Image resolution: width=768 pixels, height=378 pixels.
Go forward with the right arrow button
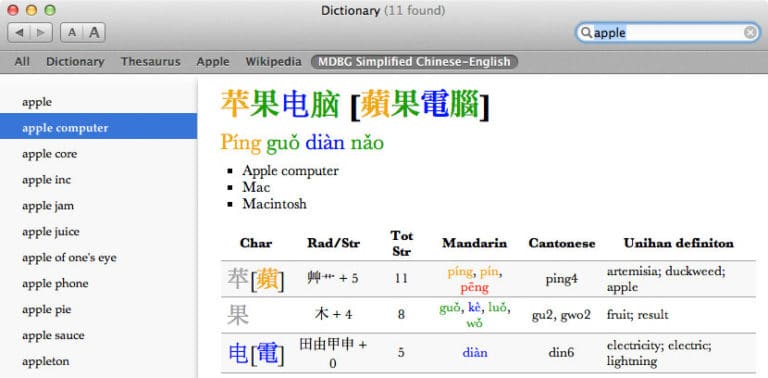[x=41, y=32]
